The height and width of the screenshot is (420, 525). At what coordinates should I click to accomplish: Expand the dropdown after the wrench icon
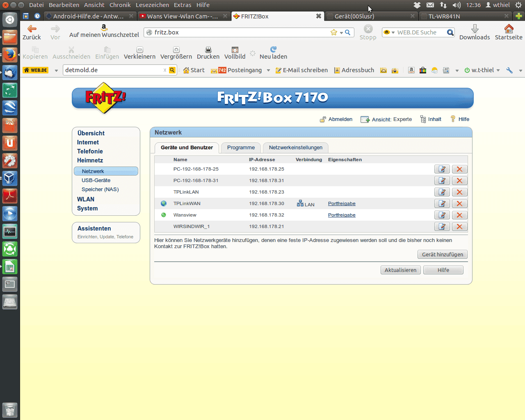tap(520, 71)
